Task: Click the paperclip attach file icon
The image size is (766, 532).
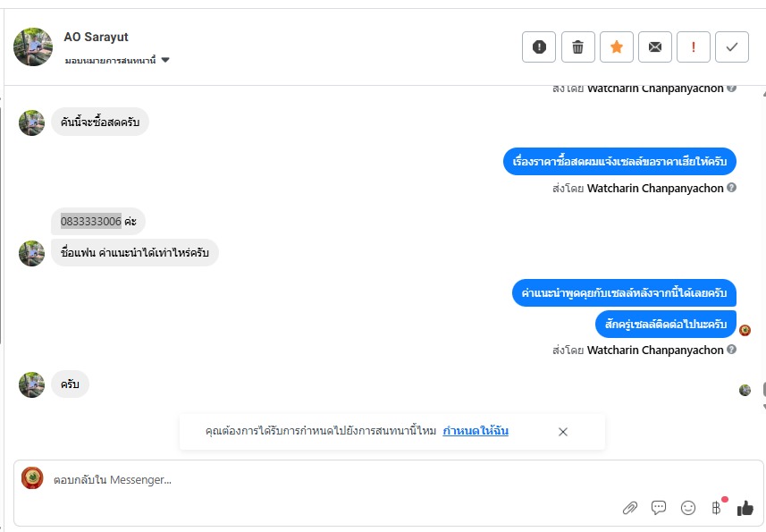Action: 630,508
